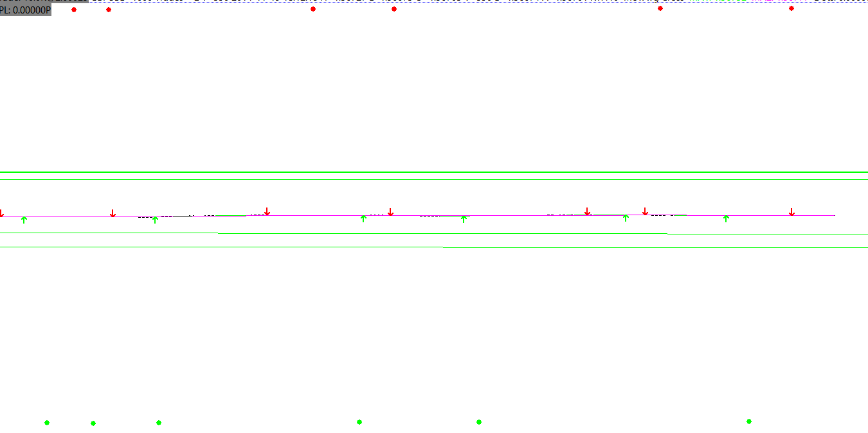Select the fifth red dot from left
The image size is (868, 433).
[x=660, y=8]
